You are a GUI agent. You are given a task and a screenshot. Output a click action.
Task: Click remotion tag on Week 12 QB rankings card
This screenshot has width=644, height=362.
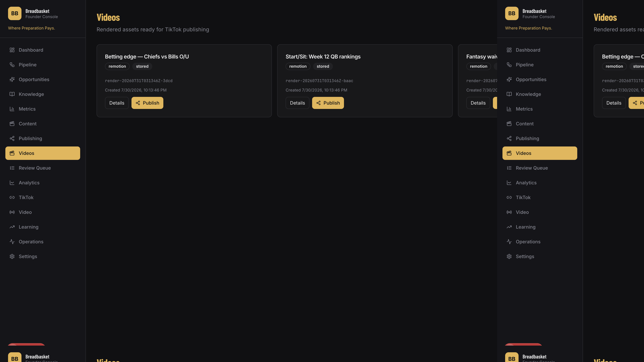tap(298, 66)
